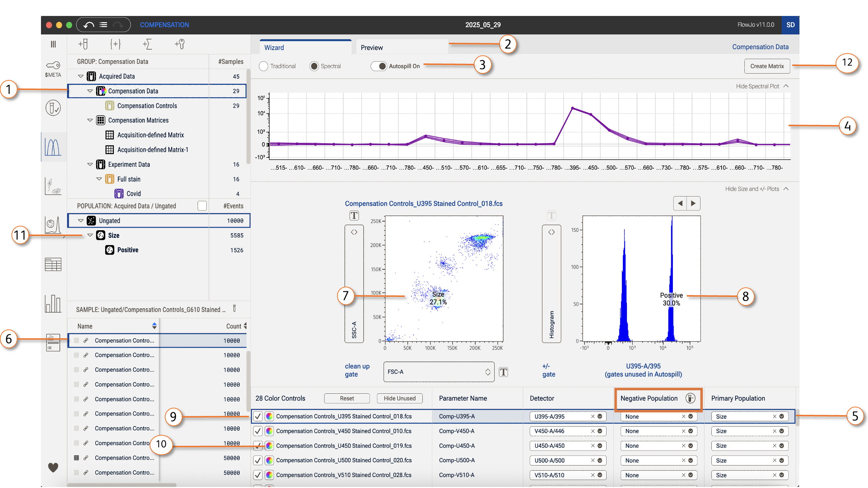Screen dimensions: 868x488
Task: Select the Wizard tab
Action: tap(274, 47)
